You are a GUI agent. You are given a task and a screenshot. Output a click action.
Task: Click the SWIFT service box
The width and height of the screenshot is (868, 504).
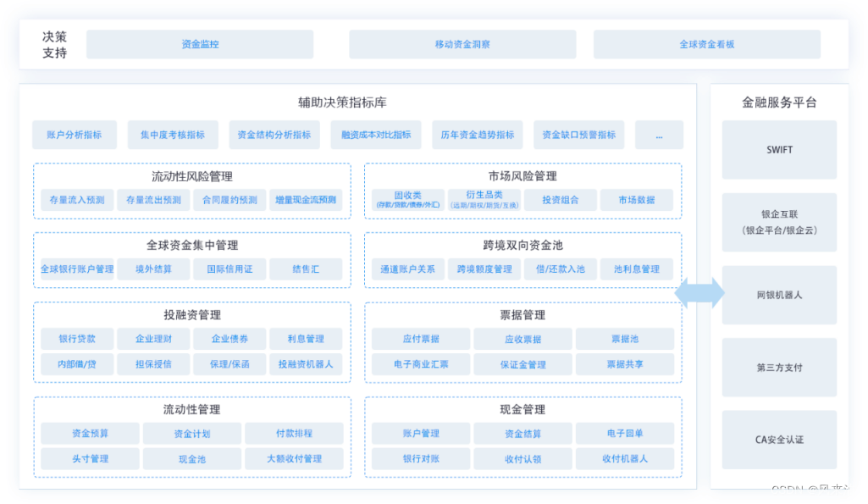click(x=779, y=150)
